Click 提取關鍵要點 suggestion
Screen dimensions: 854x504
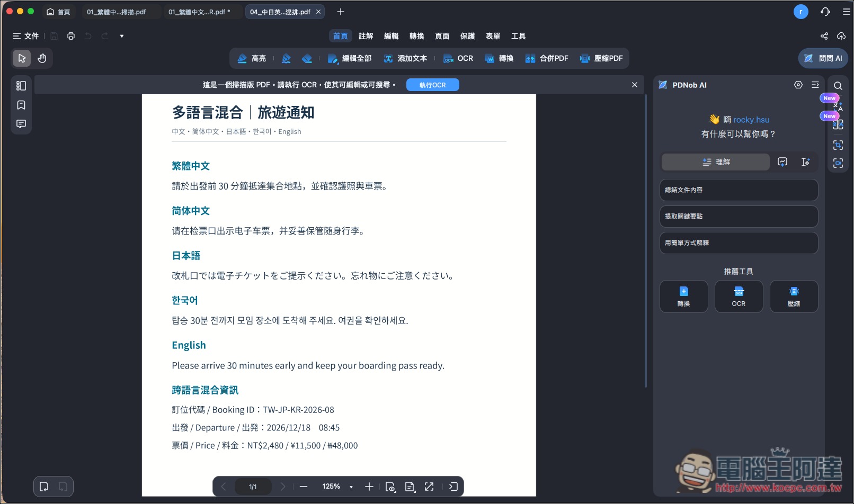point(739,217)
